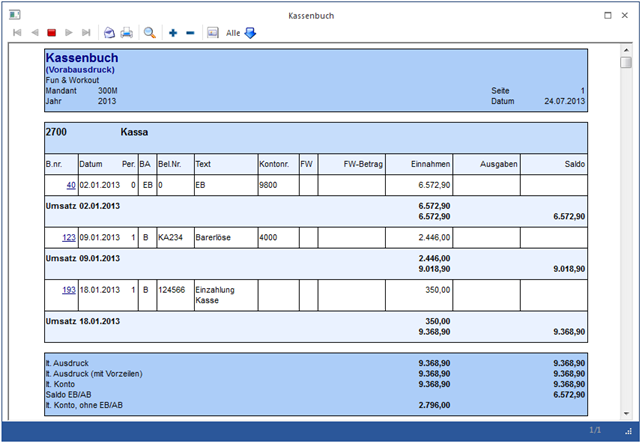Click the send by email icon

click(x=110, y=33)
